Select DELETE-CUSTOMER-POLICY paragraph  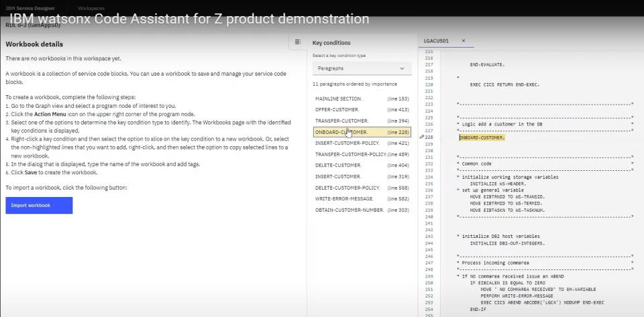coord(362,188)
